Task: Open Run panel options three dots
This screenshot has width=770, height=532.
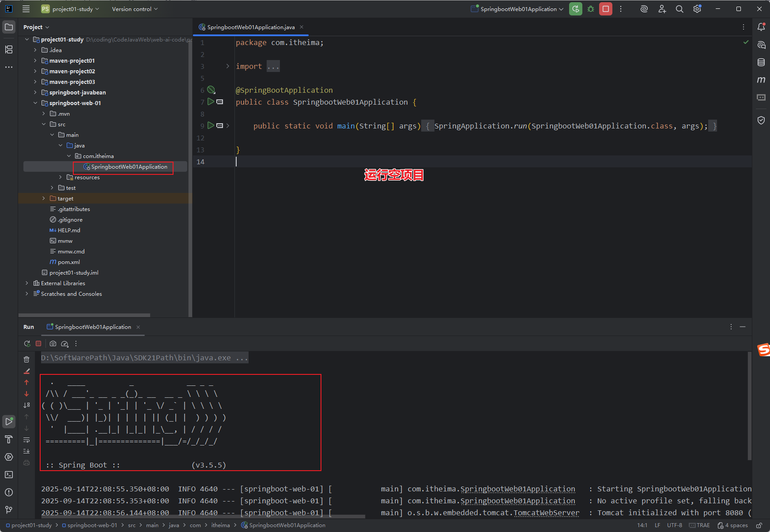Action: coord(731,327)
